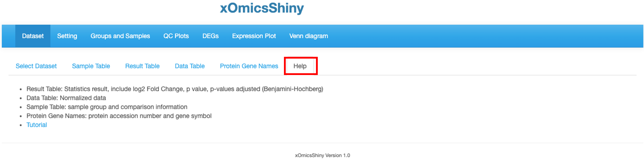
Task: Click the Sample Table description bullet
Action: coord(107,107)
